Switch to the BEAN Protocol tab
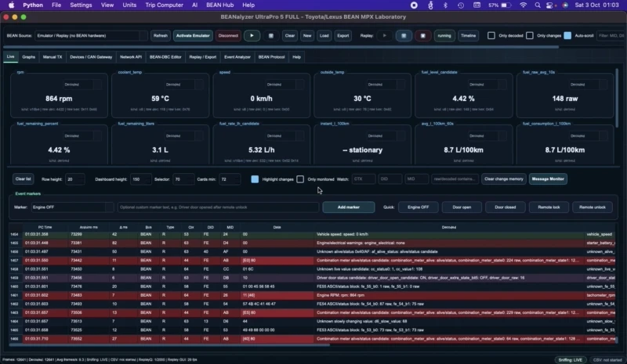 [271, 57]
